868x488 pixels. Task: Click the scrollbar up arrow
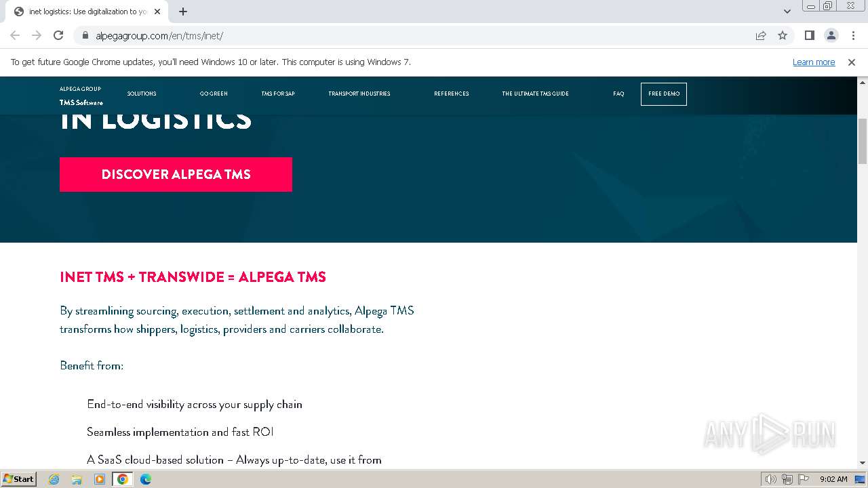(x=863, y=82)
